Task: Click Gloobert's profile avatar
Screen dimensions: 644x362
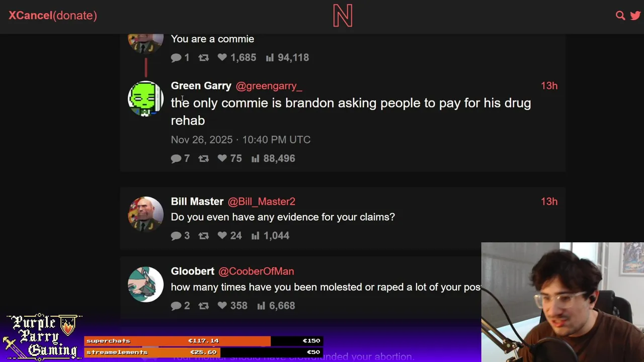Action: [x=145, y=284]
